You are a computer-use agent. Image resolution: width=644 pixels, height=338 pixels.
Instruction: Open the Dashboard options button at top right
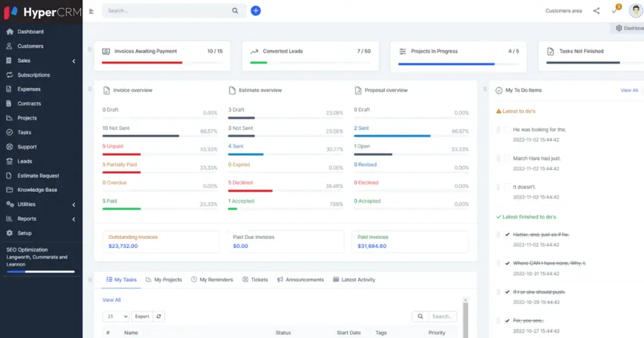point(629,28)
